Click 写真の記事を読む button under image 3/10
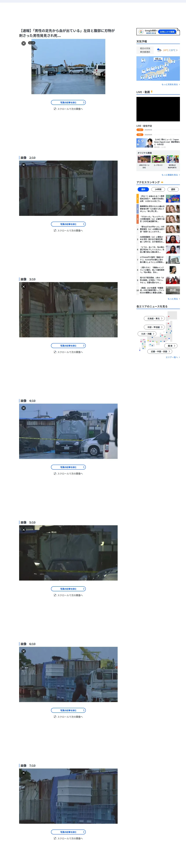 tap(68, 346)
